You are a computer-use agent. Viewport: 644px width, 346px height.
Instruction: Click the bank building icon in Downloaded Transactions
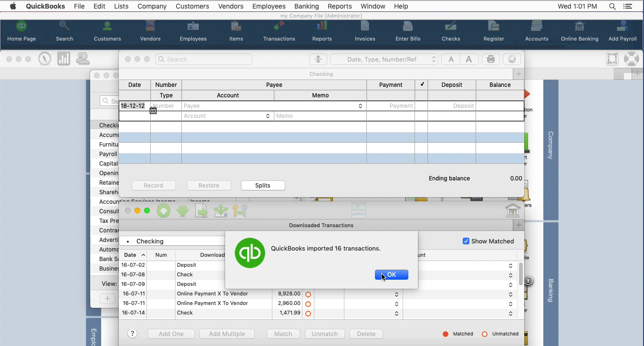pyautogui.click(x=512, y=210)
